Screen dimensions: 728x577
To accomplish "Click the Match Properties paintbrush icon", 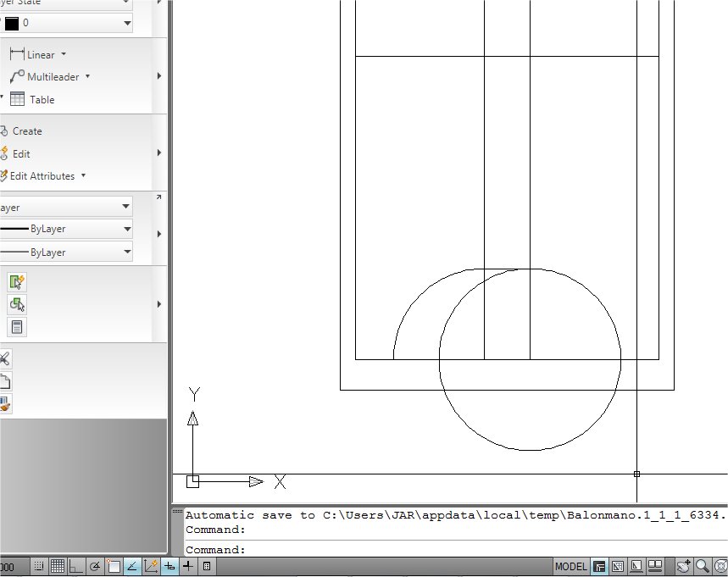I will tap(5, 404).
